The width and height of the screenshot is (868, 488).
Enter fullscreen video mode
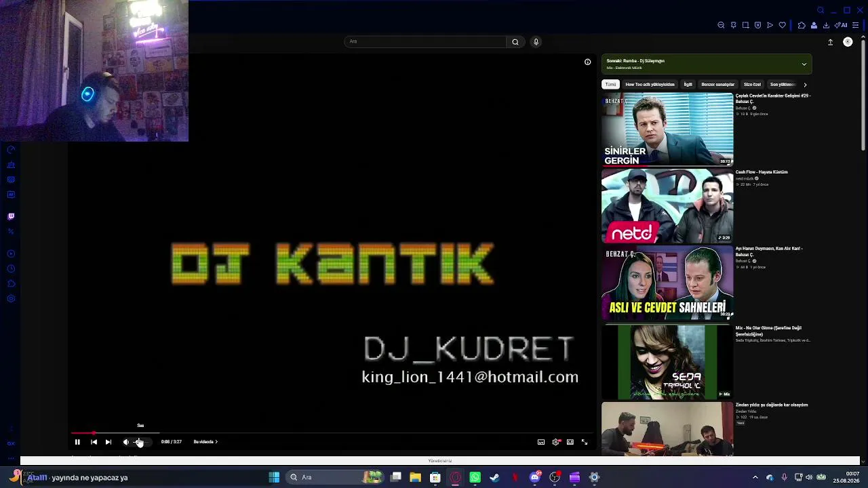tap(585, 442)
